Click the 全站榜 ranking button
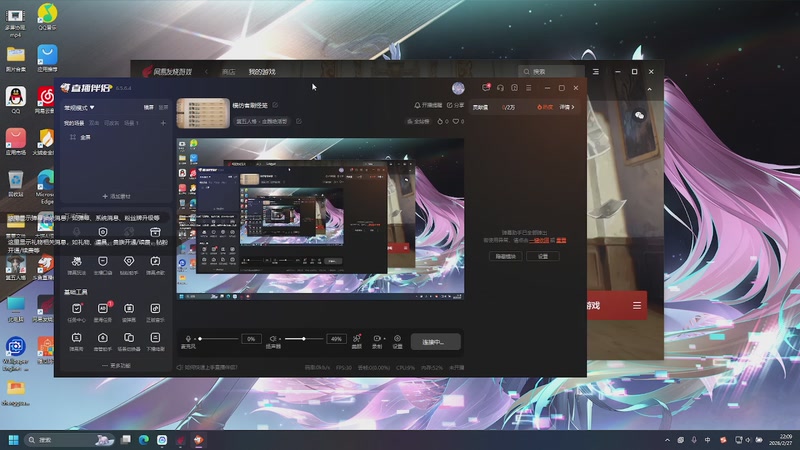800x450 pixels. click(x=418, y=121)
